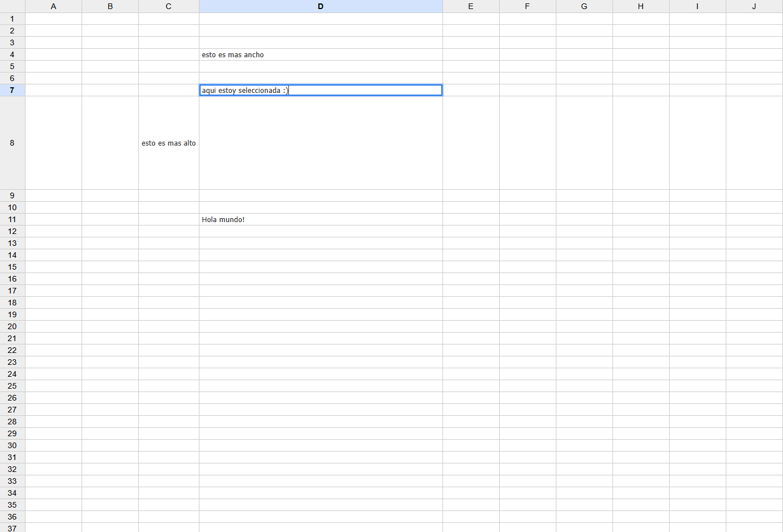The height and width of the screenshot is (532, 783).
Task: Select row 37 via its row number
Action: pos(11,529)
